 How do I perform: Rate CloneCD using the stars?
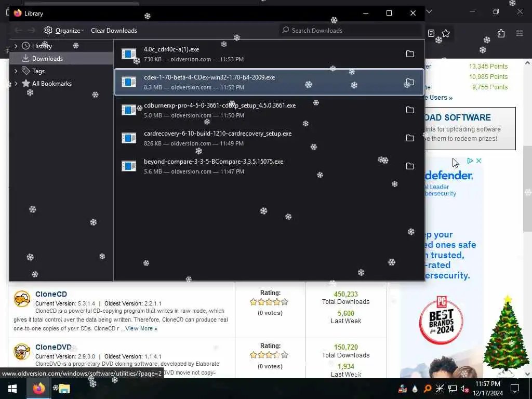pyautogui.click(x=269, y=302)
